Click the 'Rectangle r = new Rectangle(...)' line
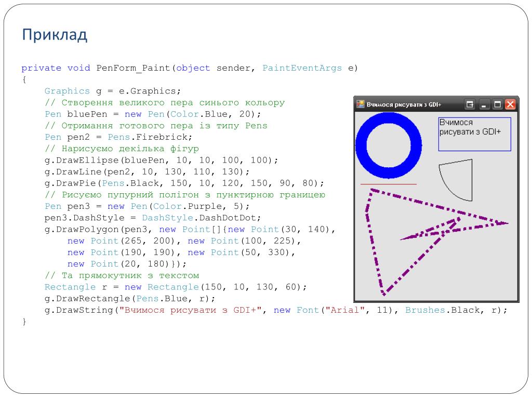532x399 pixels. pos(176,287)
